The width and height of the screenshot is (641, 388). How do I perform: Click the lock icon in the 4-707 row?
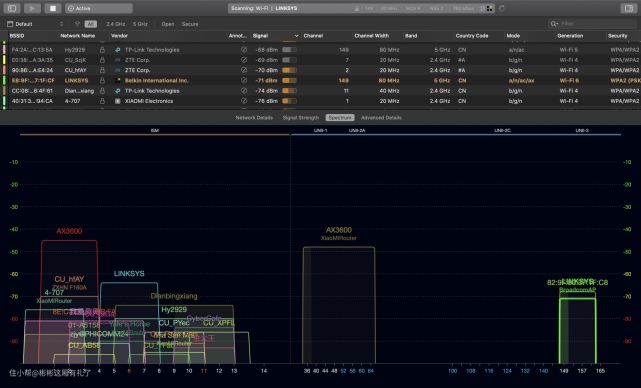tap(102, 101)
